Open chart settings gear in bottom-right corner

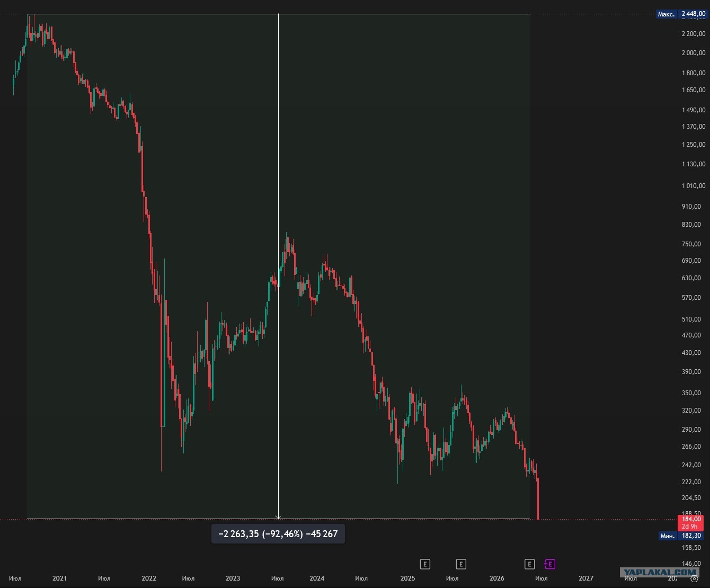coord(694,578)
